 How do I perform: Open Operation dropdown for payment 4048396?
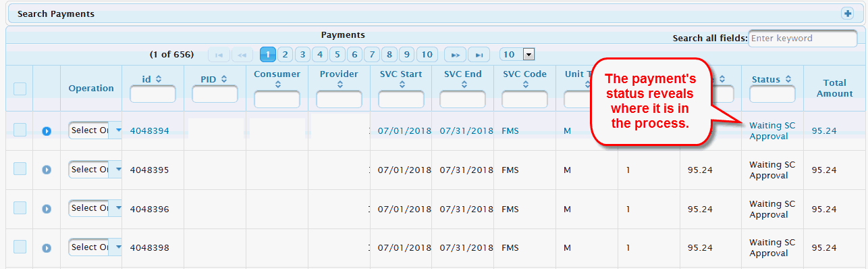point(95,208)
